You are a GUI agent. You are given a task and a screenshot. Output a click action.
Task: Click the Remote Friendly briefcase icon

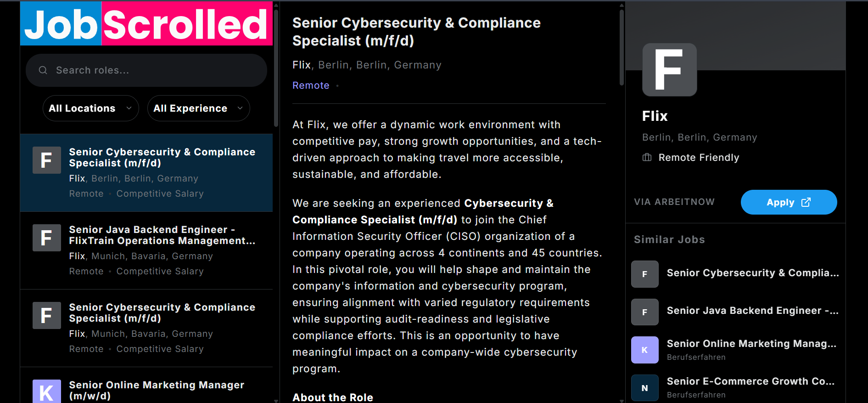(x=647, y=158)
